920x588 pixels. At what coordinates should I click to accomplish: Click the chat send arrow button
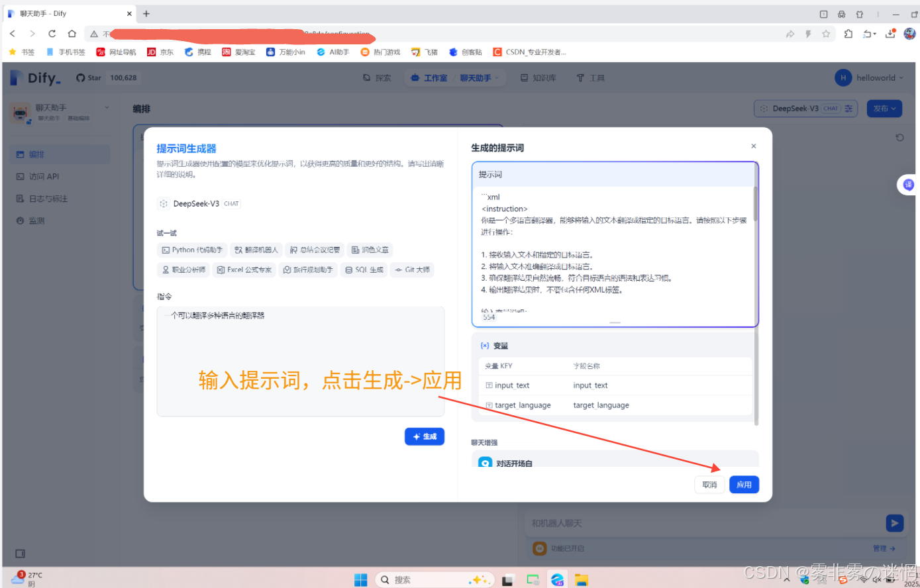[895, 523]
